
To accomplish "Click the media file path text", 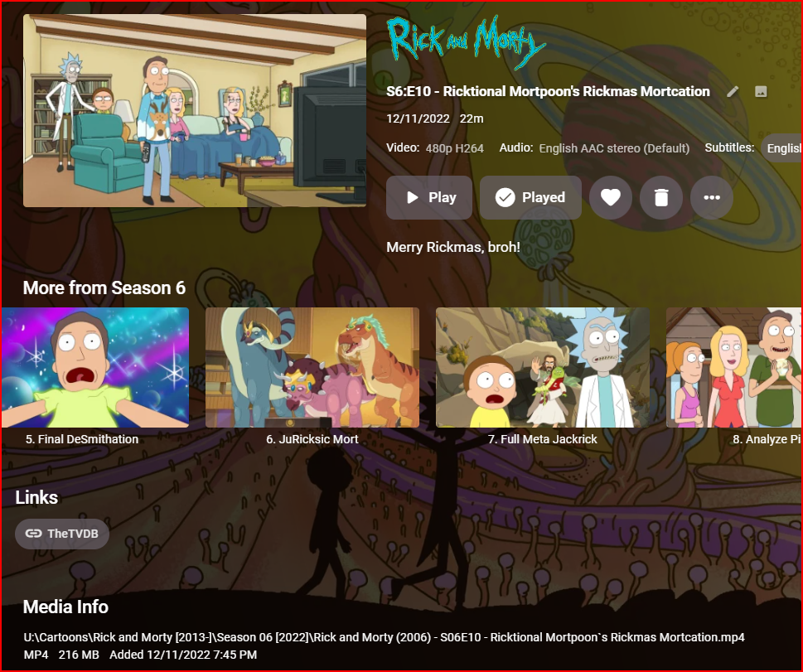I will [384, 637].
